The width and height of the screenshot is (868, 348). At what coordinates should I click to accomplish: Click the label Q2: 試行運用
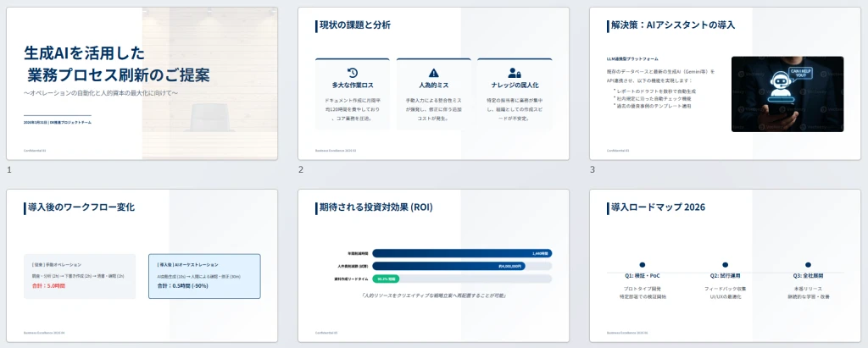pyautogui.click(x=726, y=275)
